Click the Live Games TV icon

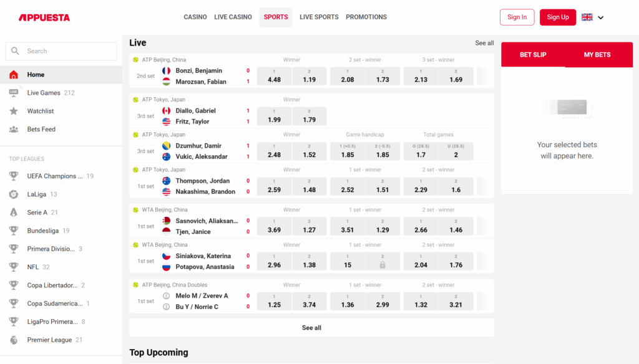tap(14, 93)
